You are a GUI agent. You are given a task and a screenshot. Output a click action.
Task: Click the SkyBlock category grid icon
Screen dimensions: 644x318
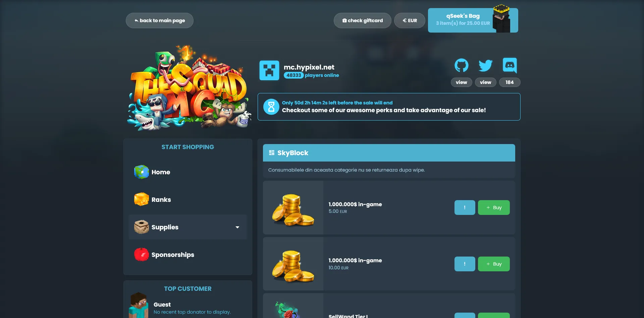tap(272, 153)
